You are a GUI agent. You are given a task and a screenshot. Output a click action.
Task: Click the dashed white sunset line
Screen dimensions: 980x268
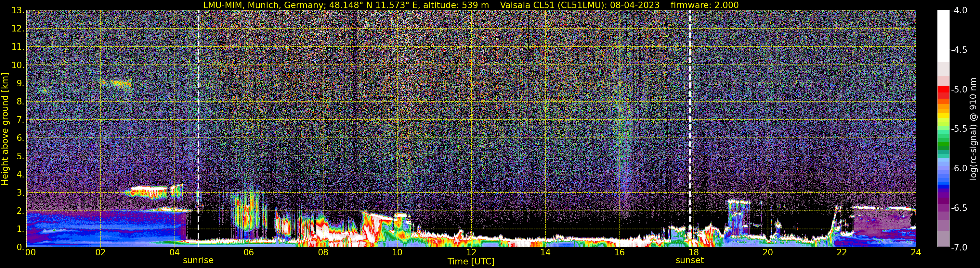click(690, 129)
